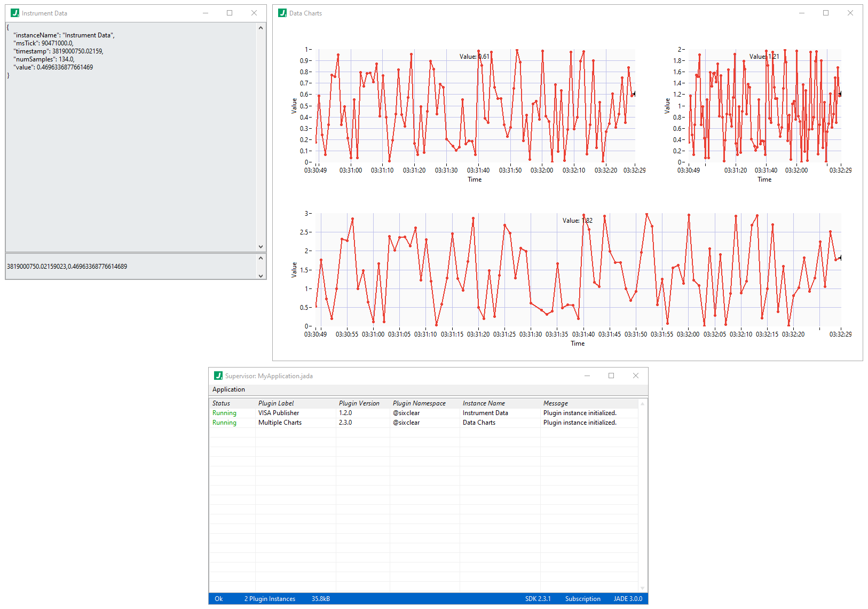Viewport: 868px width, 609px height.
Task: Click the Value 1.82 cursor label on bottom chart
Action: pyautogui.click(x=577, y=220)
